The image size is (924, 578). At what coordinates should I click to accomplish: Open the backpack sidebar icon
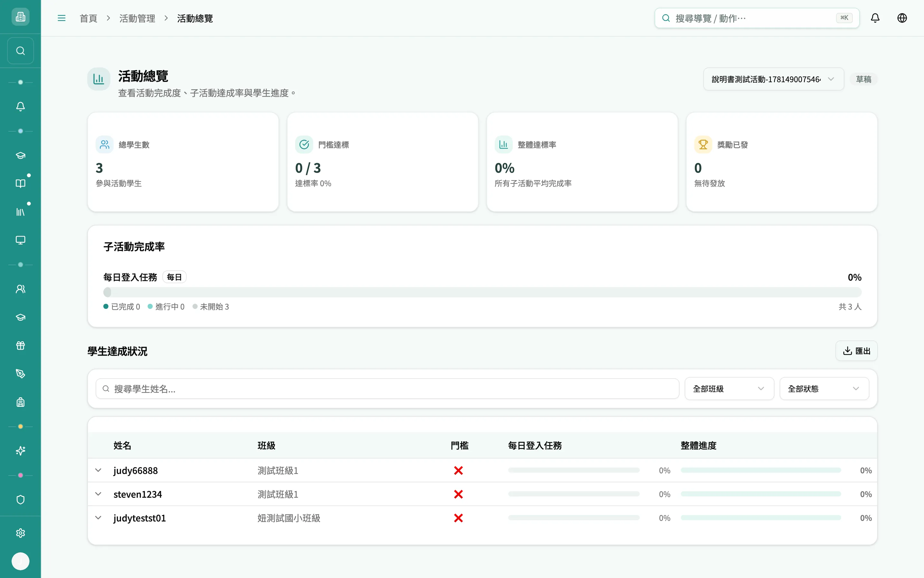(x=20, y=402)
